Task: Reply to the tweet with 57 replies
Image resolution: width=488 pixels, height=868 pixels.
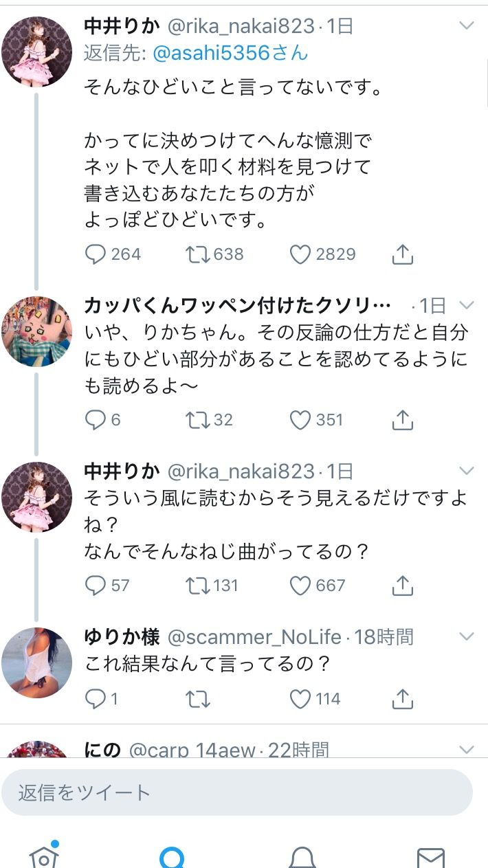Action: click(95, 586)
